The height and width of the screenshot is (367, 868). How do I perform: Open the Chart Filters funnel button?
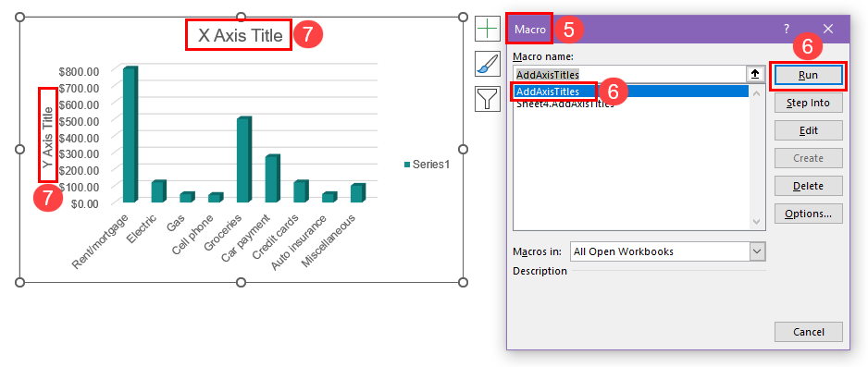click(x=488, y=99)
